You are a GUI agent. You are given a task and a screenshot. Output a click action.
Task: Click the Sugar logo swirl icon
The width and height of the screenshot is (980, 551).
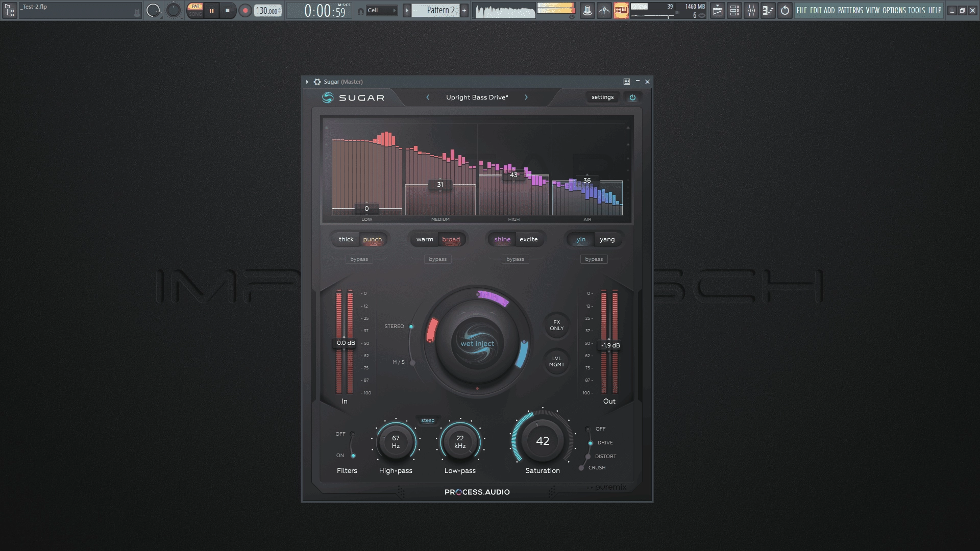point(327,97)
